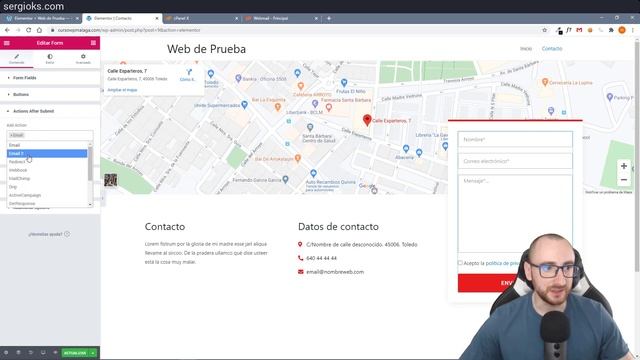This screenshot has width=640, height=360.
Task: Choose Email 2 in the actions list
Action: point(47,153)
